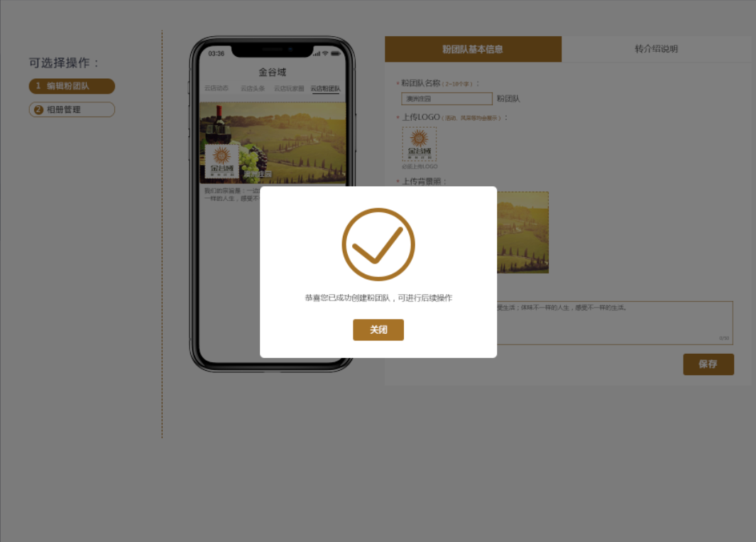Select step 1 编辑粉团队 in the sidebar
The image size is (756, 542).
(x=72, y=86)
